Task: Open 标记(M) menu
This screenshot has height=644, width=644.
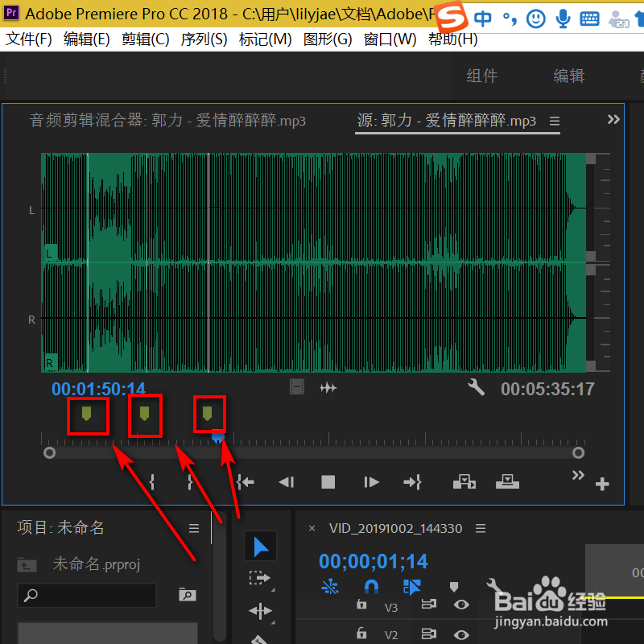Action: [x=266, y=39]
